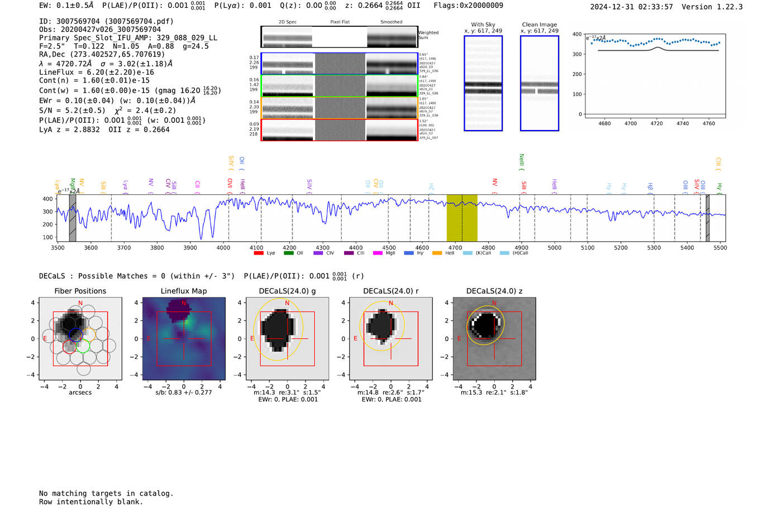
Task: Click the emission line fit plot
Action: click(x=655, y=75)
